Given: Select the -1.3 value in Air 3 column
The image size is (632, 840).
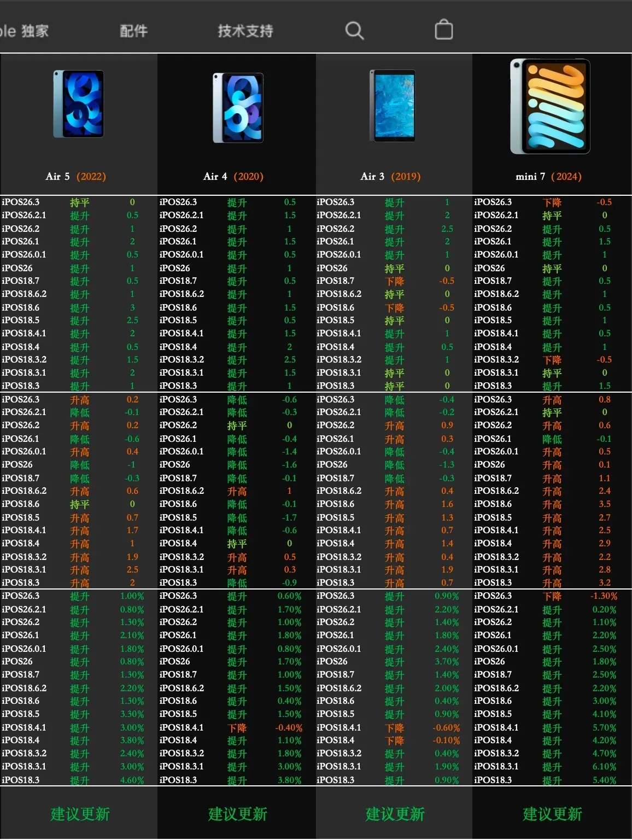Looking at the screenshot, I should pyautogui.click(x=447, y=464).
